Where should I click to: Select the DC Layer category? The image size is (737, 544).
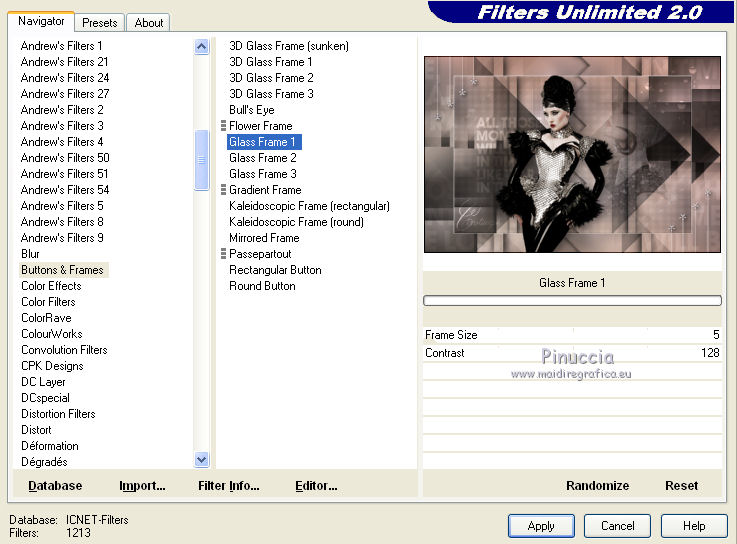43,381
